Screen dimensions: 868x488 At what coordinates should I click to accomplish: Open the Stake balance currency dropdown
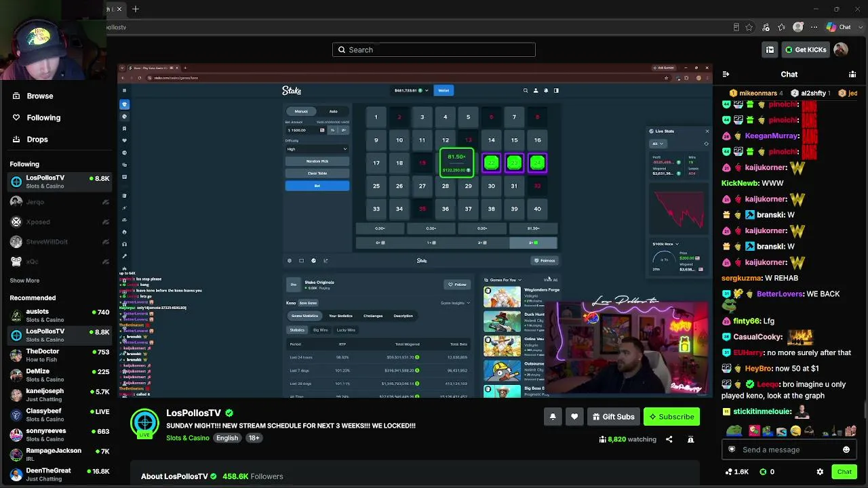click(x=411, y=90)
